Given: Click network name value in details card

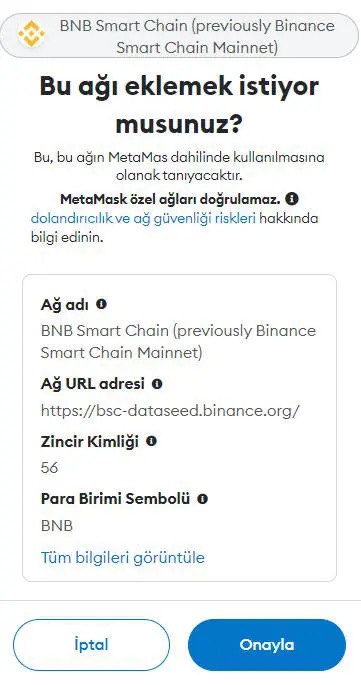Looking at the screenshot, I should click(178, 341).
